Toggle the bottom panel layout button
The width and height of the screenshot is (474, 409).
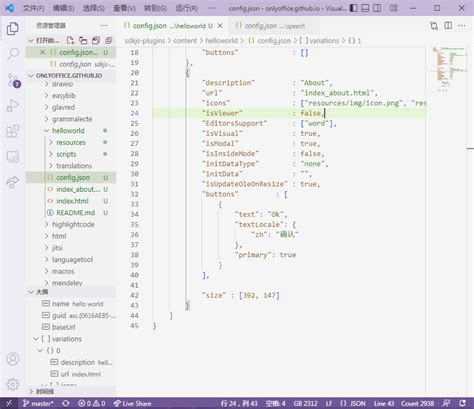click(365, 8)
